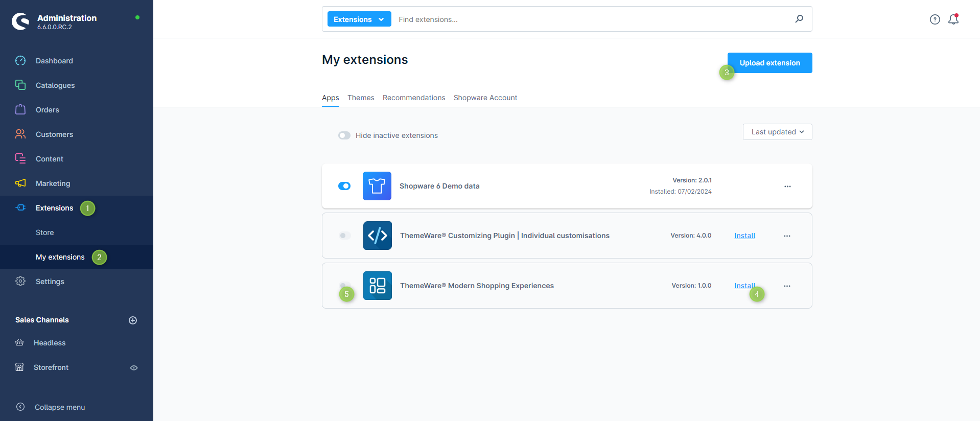Click the collapse menu arrow icon

20,407
